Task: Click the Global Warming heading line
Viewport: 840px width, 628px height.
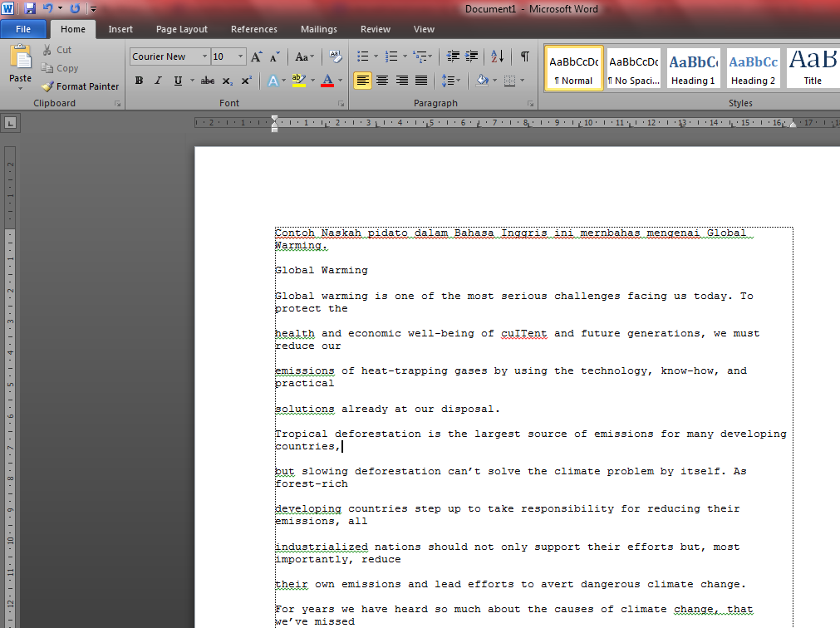Action: coord(322,270)
